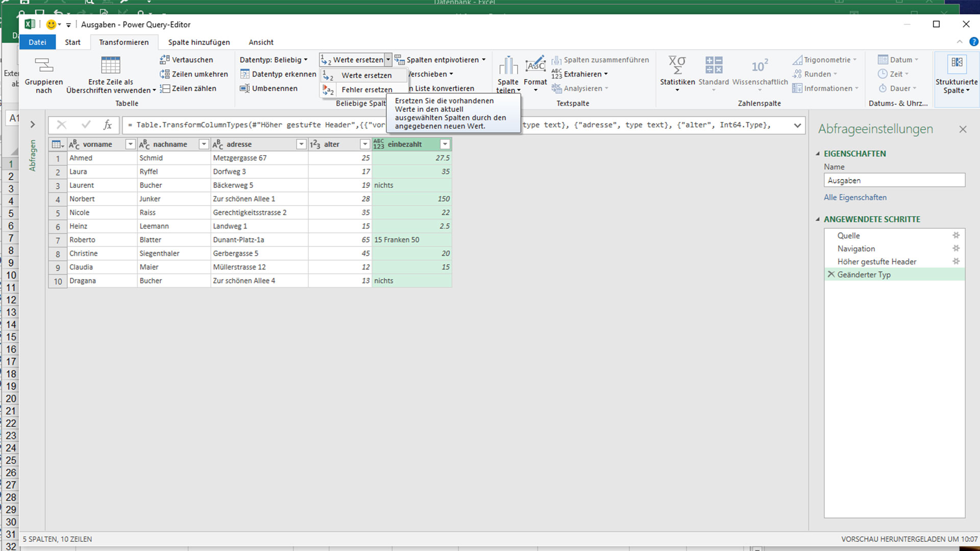Open the alter column filter dropdown

(364, 144)
